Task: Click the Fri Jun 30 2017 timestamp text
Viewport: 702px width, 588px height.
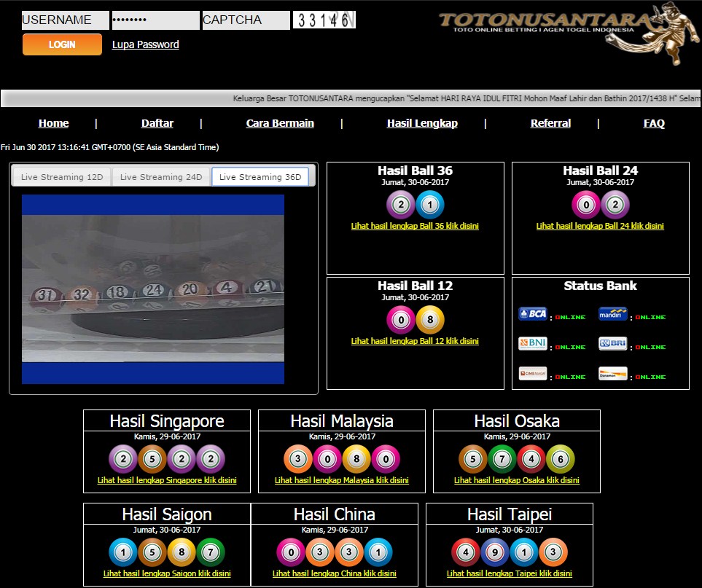Action: click(109, 147)
